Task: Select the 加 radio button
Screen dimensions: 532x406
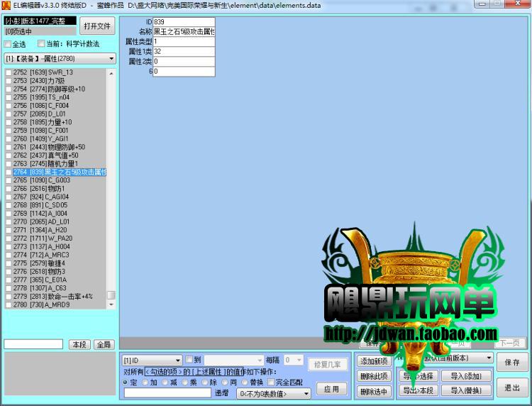Action: click(x=145, y=382)
